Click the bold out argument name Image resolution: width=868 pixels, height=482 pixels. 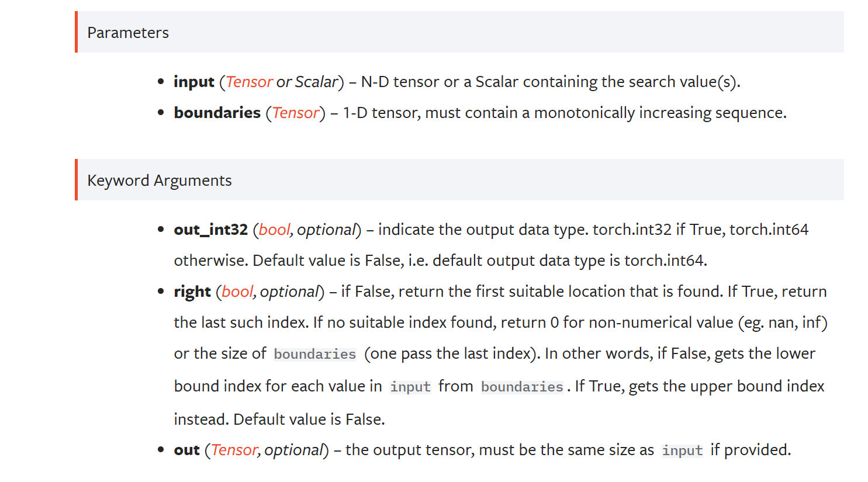[x=186, y=450]
